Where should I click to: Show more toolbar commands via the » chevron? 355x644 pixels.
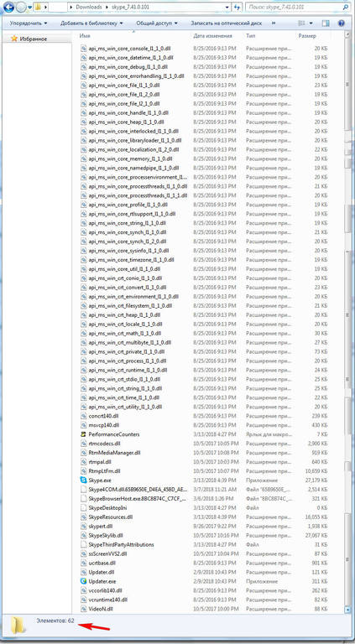point(274,23)
